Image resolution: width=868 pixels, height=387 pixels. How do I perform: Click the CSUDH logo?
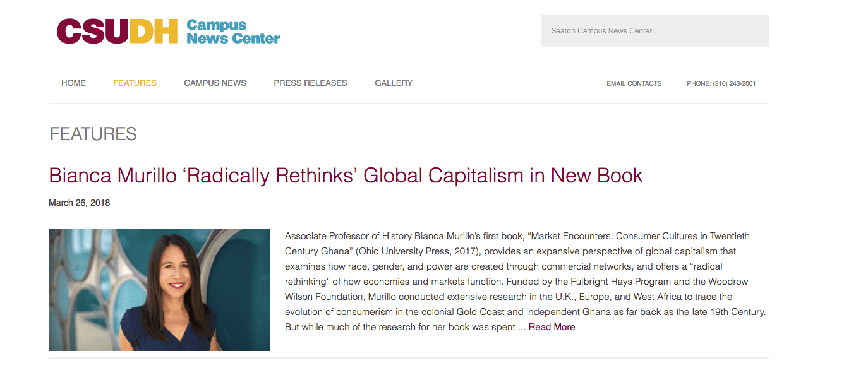coord(117,32)
